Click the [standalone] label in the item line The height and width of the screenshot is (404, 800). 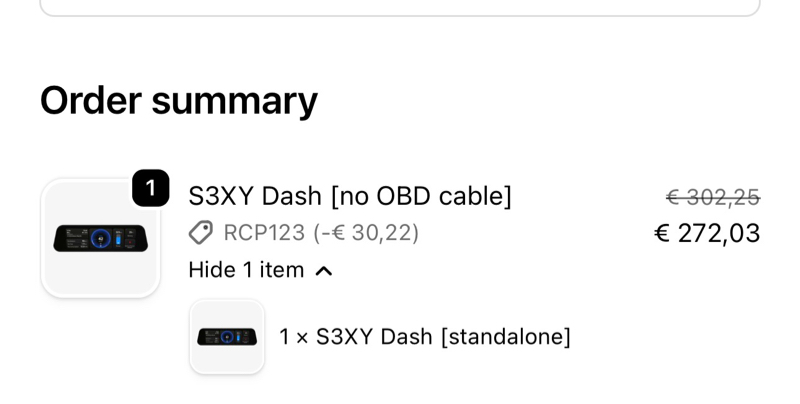click(505, 336)
